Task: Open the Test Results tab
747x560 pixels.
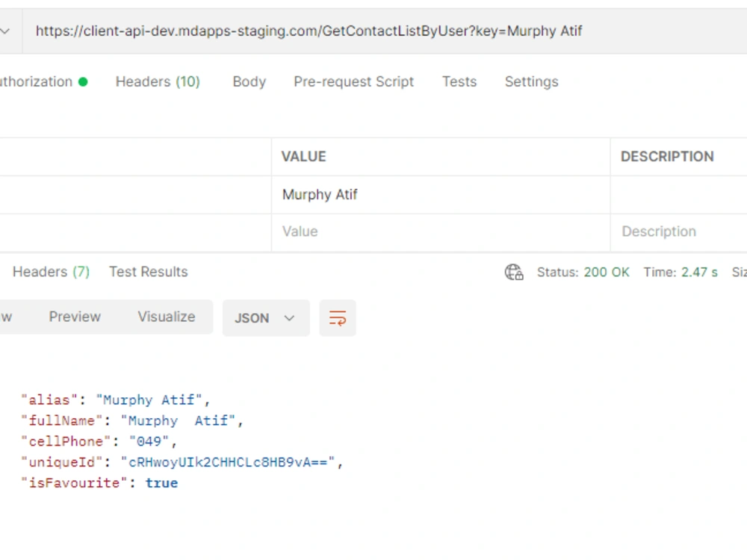Action: [149, 272]
